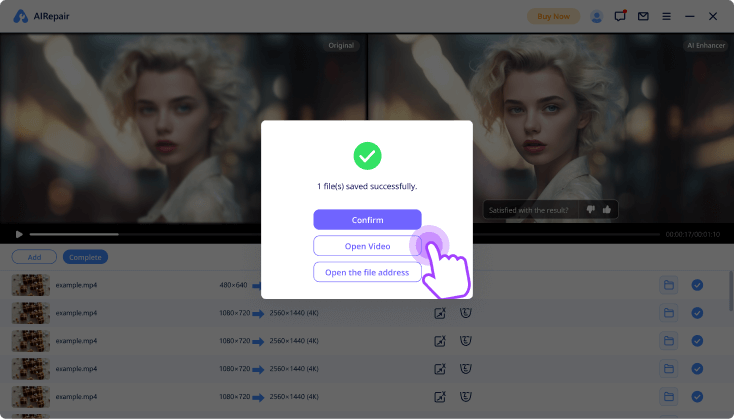
Task: Click the Confirm button in the dialog
Action: (x=367, y=219)
